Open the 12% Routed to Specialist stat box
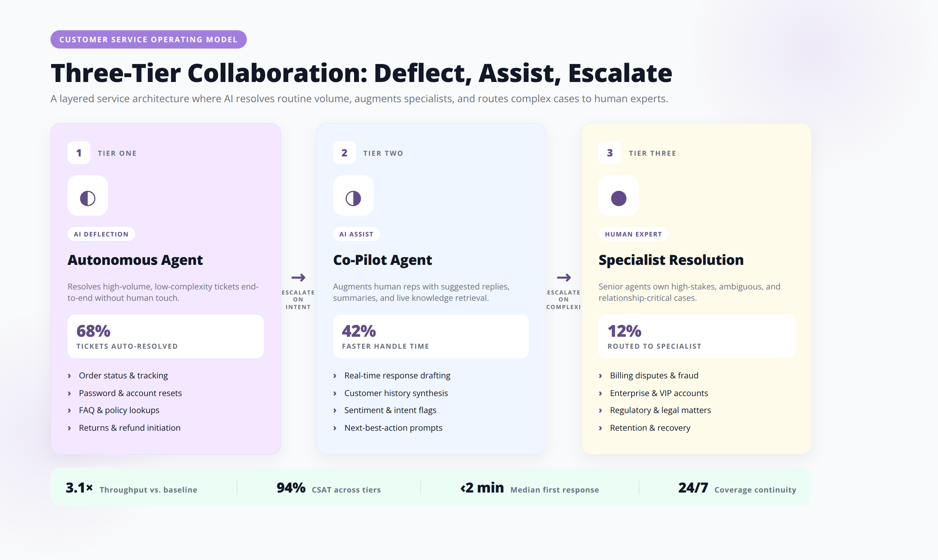This screenshot has height=560, width=938. click(x=696, y=336)
